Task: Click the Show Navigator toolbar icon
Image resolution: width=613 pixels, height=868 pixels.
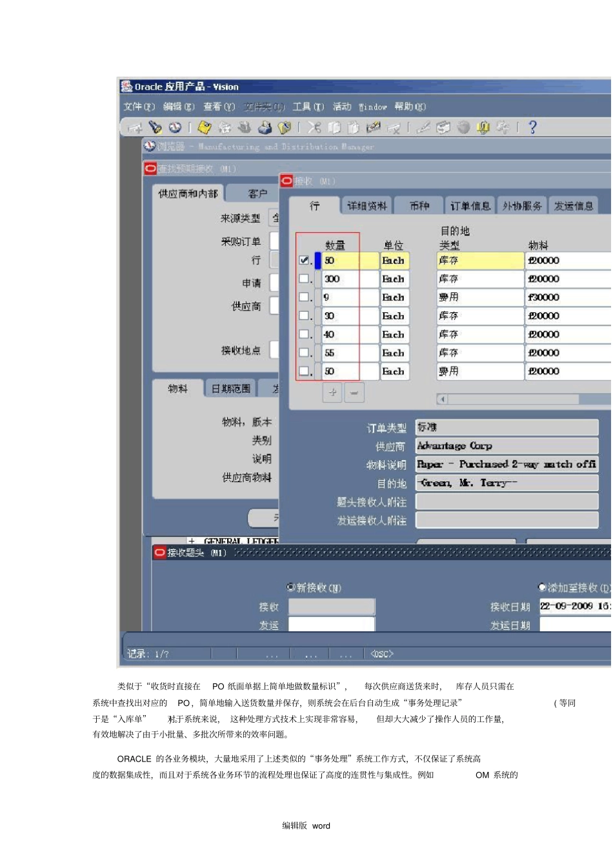Action: 175,127
